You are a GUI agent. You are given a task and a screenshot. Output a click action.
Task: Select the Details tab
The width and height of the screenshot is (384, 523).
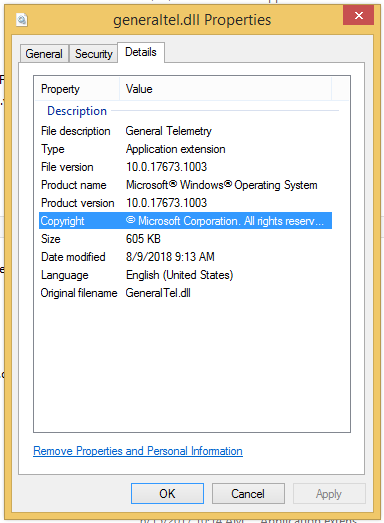click(141, 52)
